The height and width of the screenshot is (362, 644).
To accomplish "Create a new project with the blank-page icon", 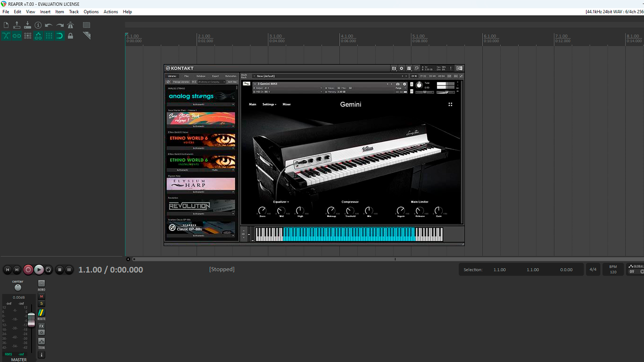I will [6, 25].
